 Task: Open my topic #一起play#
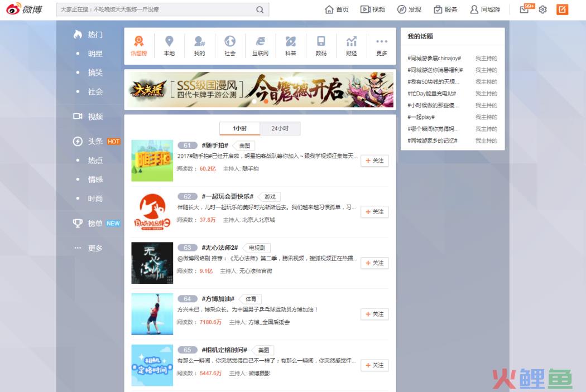click(x=421, y=117)
